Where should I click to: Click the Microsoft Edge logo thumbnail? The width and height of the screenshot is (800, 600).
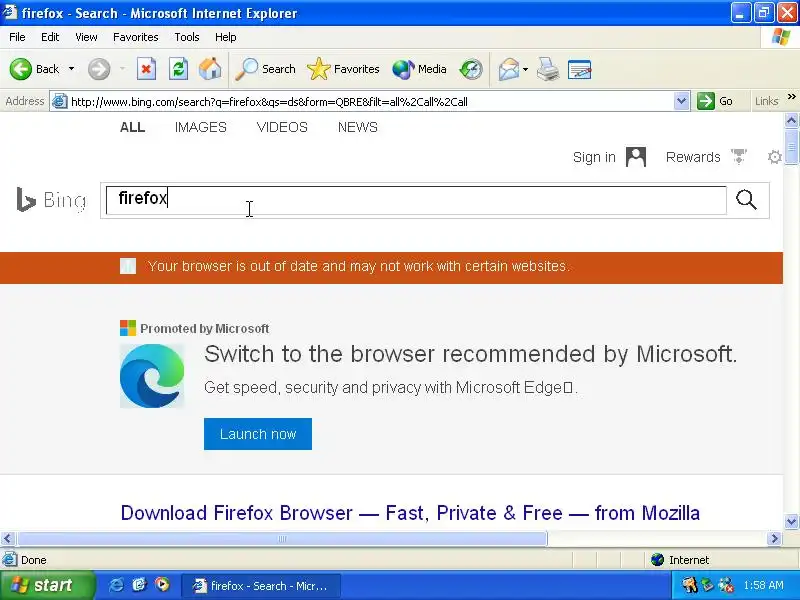[152, 376]
